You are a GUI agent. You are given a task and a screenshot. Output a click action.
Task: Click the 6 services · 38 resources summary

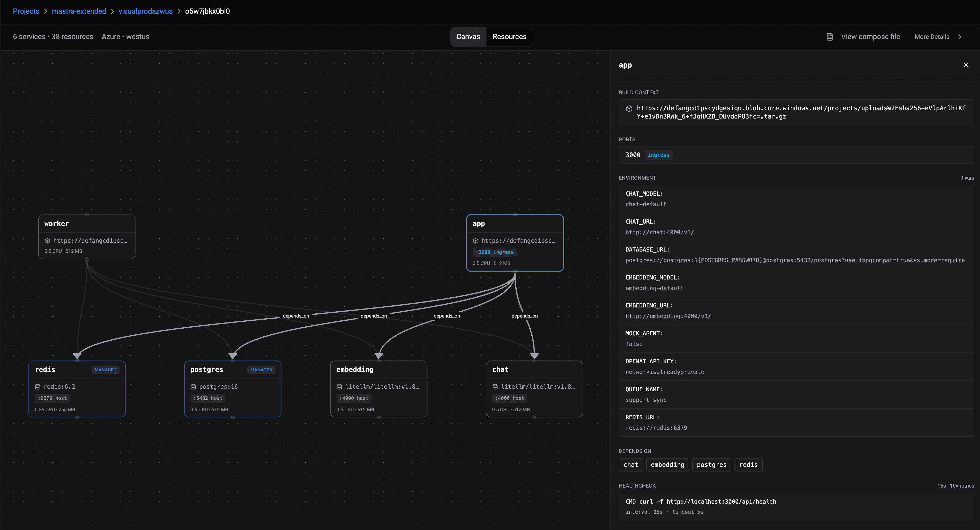coord(53,37)
